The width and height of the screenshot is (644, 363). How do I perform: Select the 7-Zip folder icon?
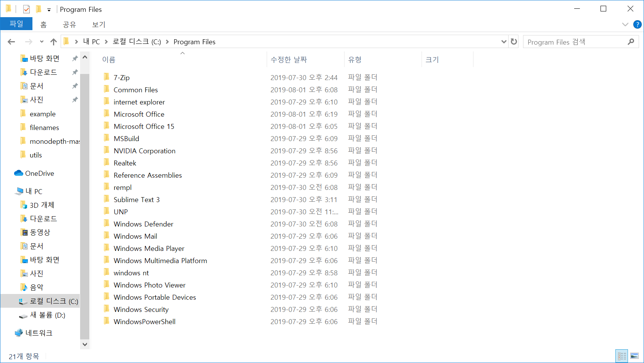point(106,77)
